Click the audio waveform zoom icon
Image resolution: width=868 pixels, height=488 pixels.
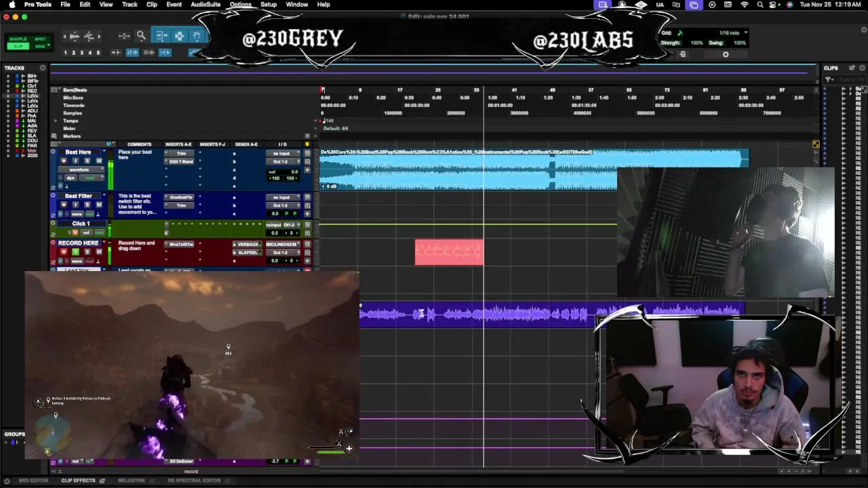(x=75, y=36)
